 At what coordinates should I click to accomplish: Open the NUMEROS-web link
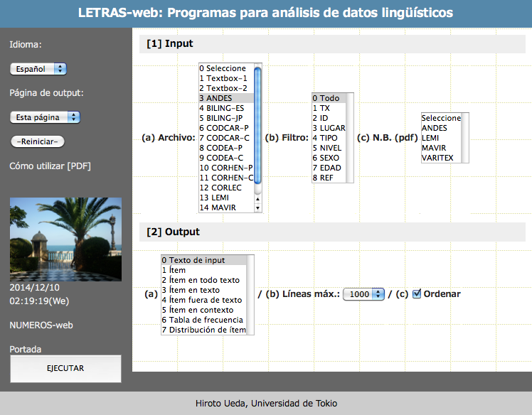pos(41,325)
